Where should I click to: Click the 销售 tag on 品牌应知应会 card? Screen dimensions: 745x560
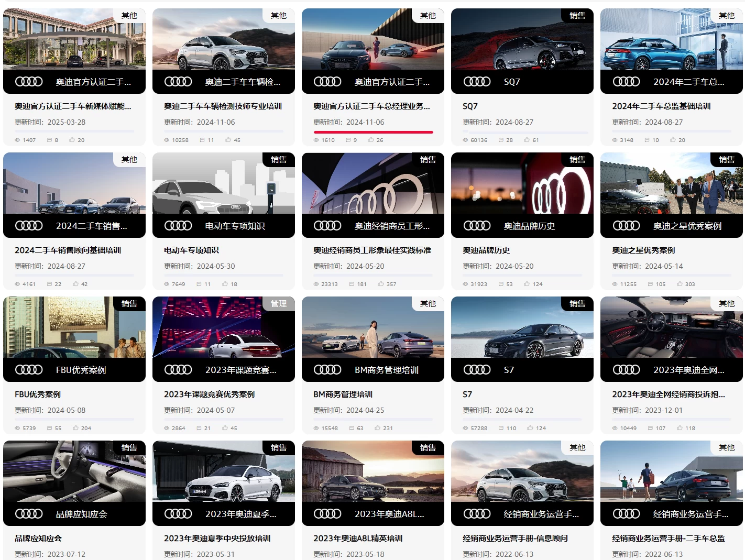click(x=129, y=448)
